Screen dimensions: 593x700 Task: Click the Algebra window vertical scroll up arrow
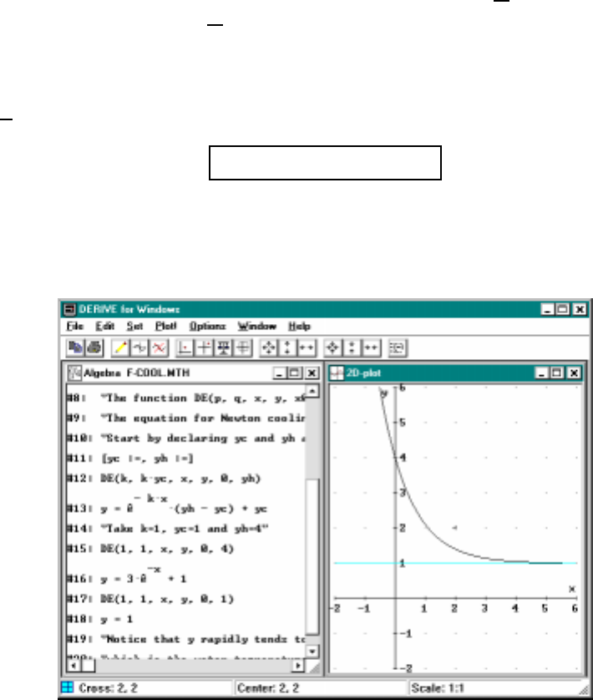coord(312,391)
